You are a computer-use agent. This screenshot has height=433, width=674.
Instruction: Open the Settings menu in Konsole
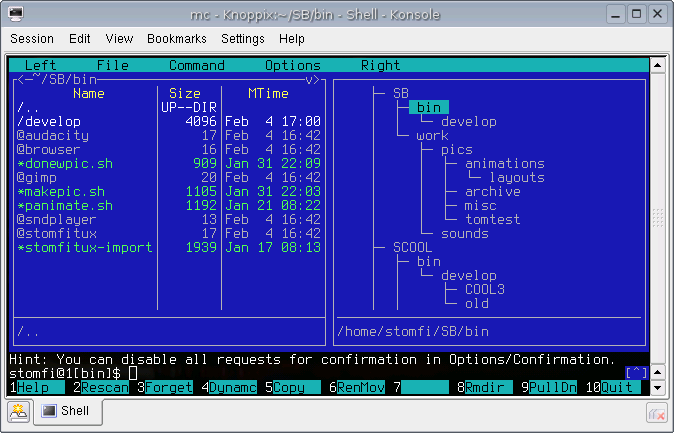click(x=243, y=39)
